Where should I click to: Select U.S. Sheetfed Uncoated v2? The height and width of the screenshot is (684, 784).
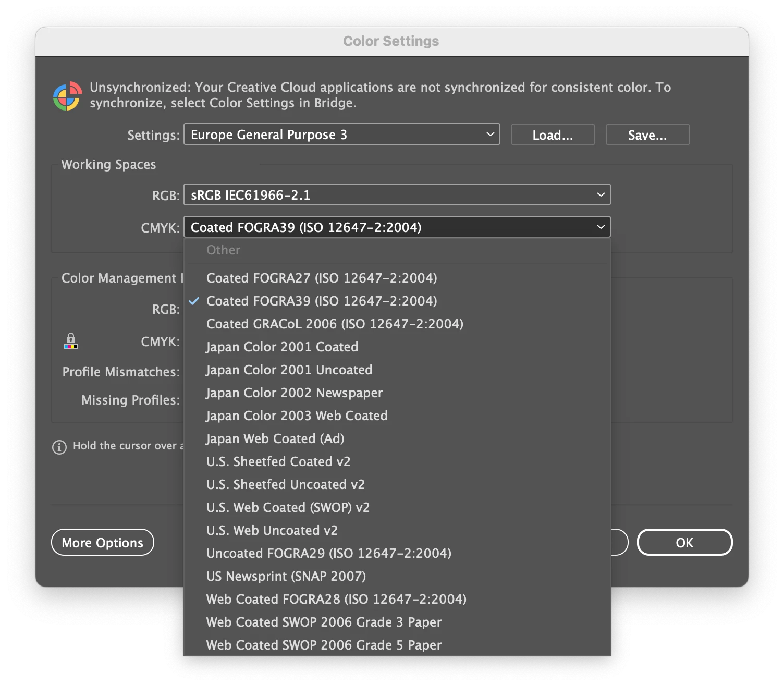coord(397,484)
